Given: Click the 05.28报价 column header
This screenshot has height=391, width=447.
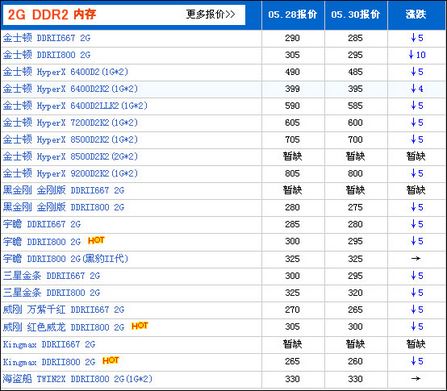Looking at the screenshot, I should (292, 14).
